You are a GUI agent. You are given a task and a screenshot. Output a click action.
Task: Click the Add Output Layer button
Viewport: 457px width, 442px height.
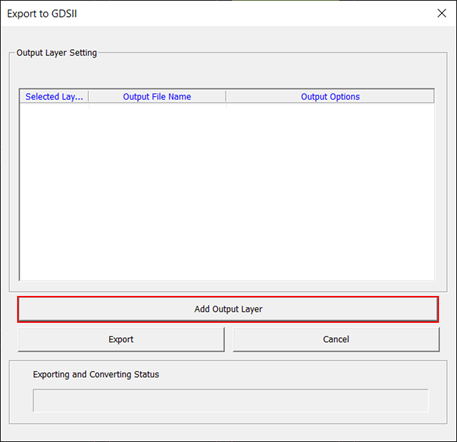228,309
